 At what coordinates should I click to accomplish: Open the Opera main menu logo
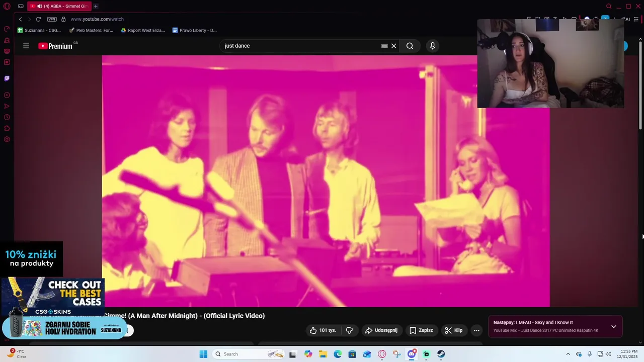7,6
